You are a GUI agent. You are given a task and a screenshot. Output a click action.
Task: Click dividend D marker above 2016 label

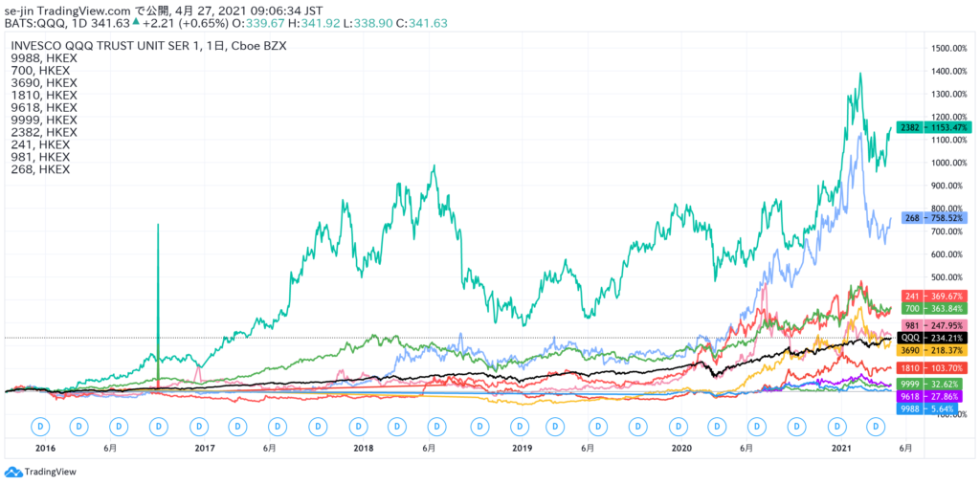(40, 427)
